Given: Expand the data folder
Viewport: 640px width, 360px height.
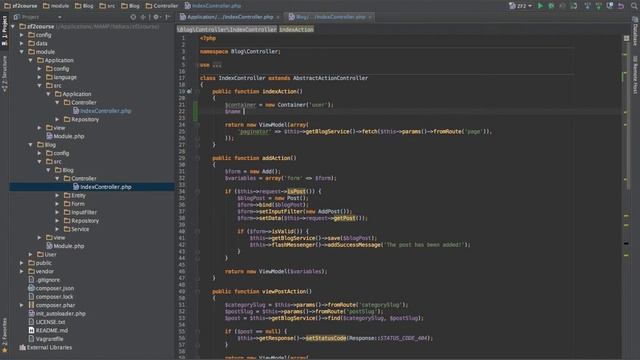Looking at the screenshot, I should click(x=22, y=43).
